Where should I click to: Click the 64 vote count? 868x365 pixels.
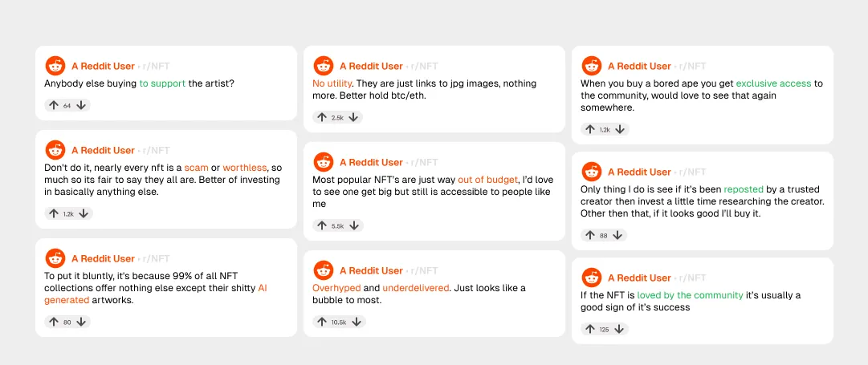(x=67, y=106)
